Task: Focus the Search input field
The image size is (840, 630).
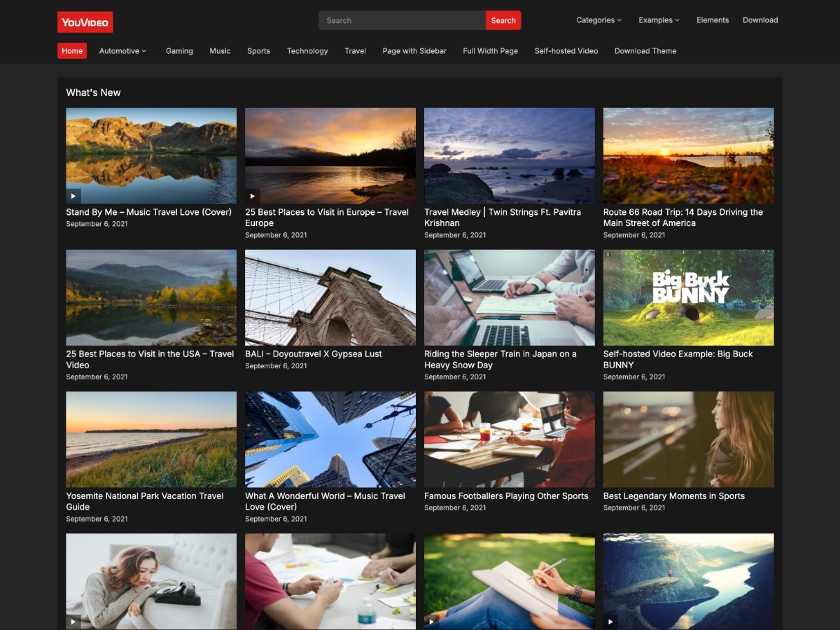Action: (402, 20)
